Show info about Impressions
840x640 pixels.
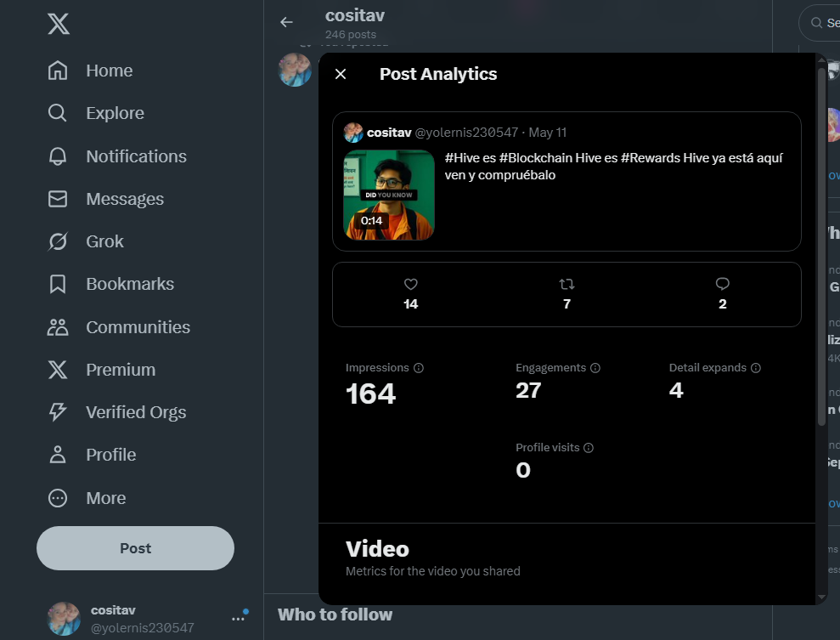tap(419, 368)
